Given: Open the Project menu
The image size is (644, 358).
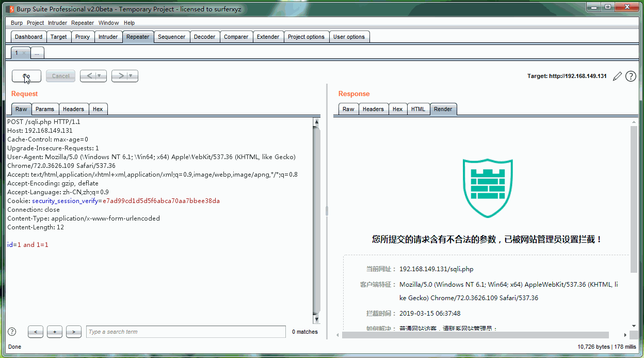Looking at the screenshot, I should point(36,23).
